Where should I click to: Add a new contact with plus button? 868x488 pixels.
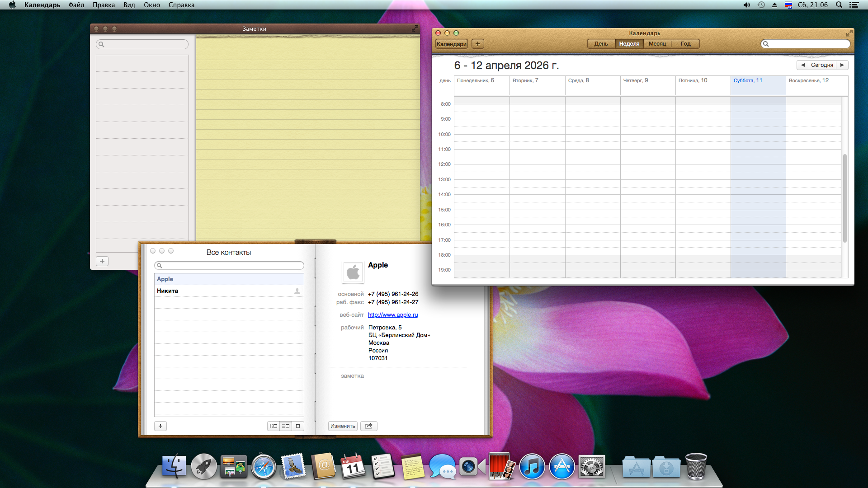click(160, 426)
